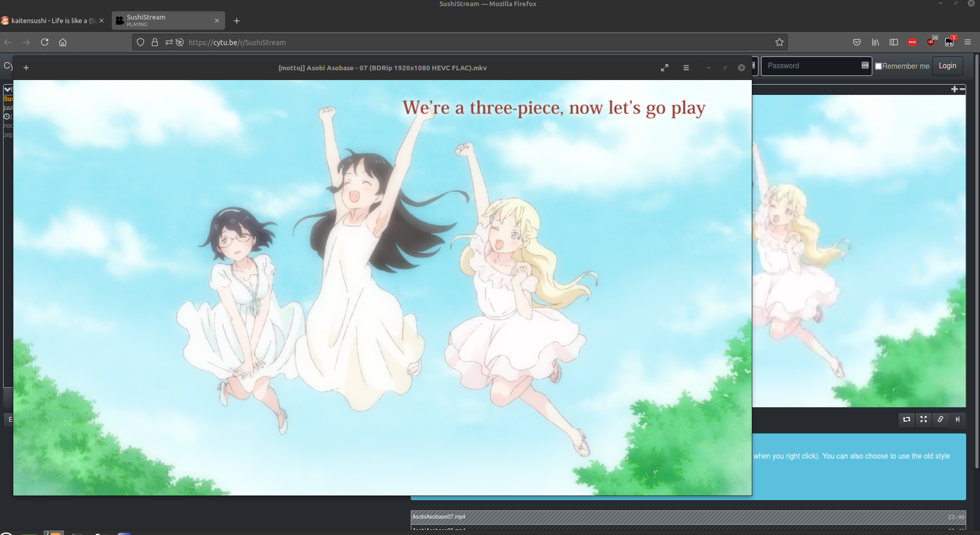Open the player's hamburger menu
980x535 pixels.
coord(686,68)
